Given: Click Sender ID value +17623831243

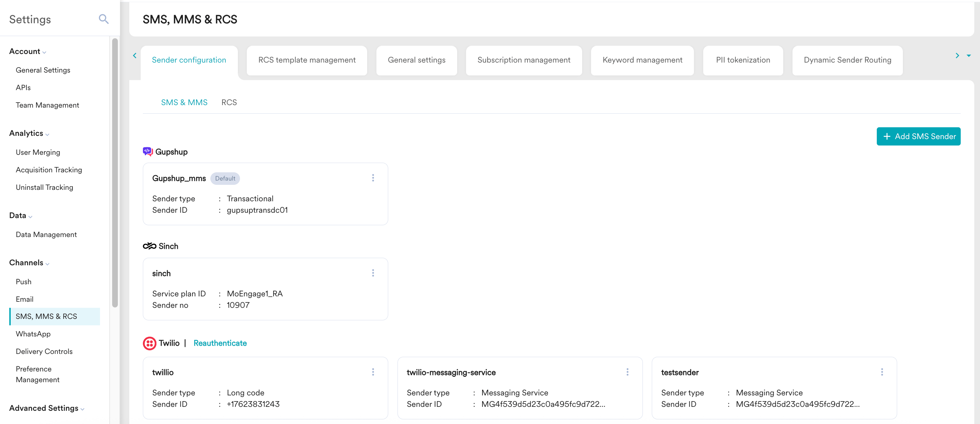Looking at the screenshot, I should (253, 404).
